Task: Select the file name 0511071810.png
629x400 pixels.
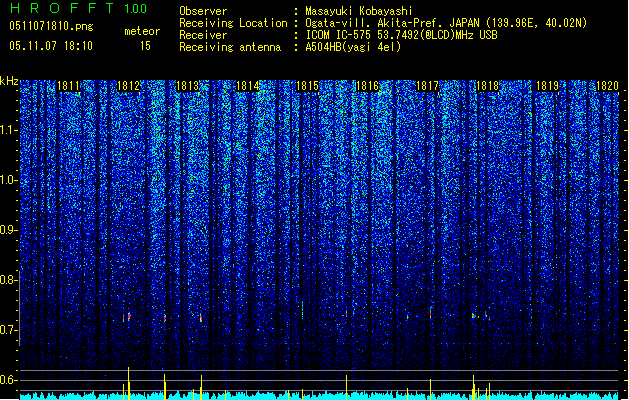Action: (x=51, y=26)
